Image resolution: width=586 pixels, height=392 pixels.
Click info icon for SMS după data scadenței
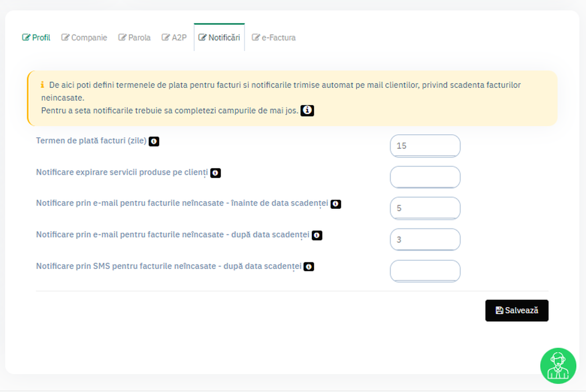pos(309,267)
